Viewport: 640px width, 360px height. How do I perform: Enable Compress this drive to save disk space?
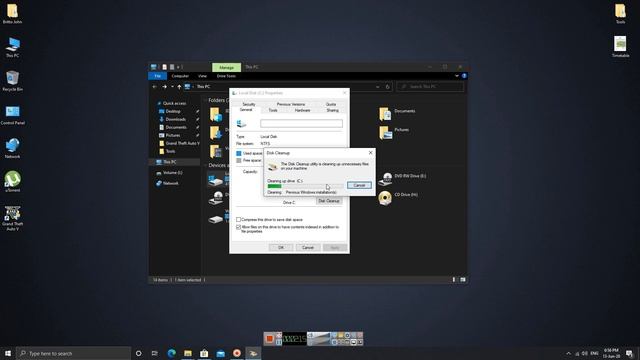pyautogui.click(x=238, y=220)
